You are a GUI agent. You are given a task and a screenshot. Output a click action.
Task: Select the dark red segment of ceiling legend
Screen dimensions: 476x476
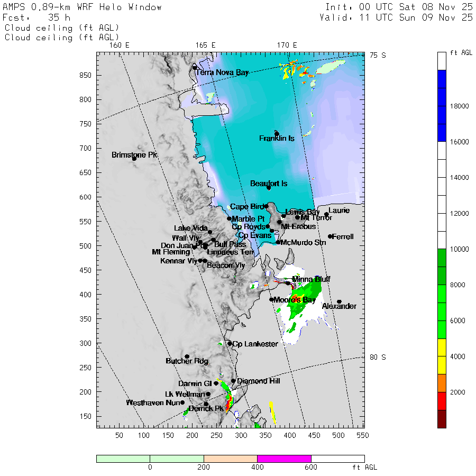click(442, 419)
